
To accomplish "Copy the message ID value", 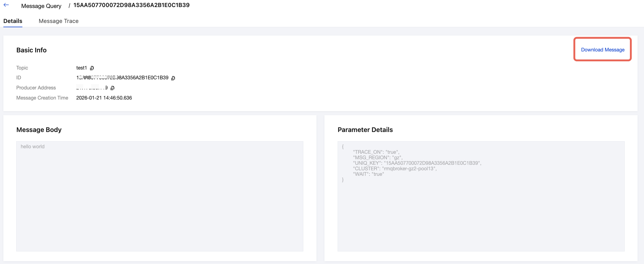I will tap(173, 78).
